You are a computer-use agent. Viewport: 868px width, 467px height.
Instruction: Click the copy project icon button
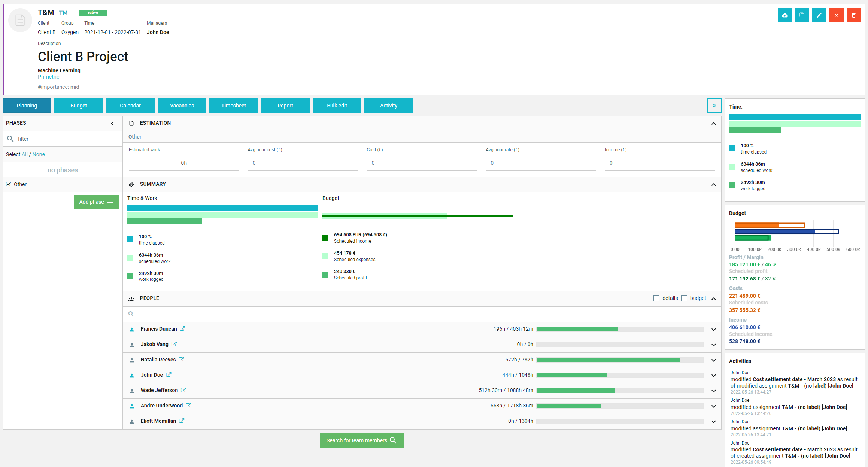click(802, 15)
